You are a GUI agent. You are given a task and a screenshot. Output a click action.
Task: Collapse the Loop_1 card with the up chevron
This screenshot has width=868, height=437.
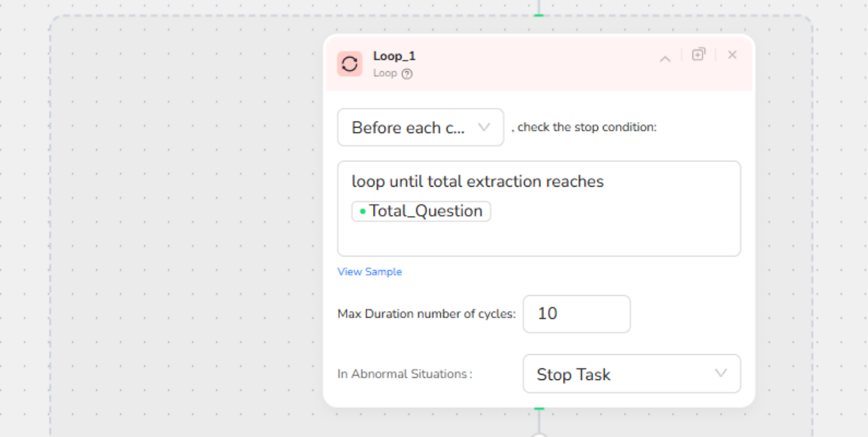pyautogui.click(x=665, y=59)
